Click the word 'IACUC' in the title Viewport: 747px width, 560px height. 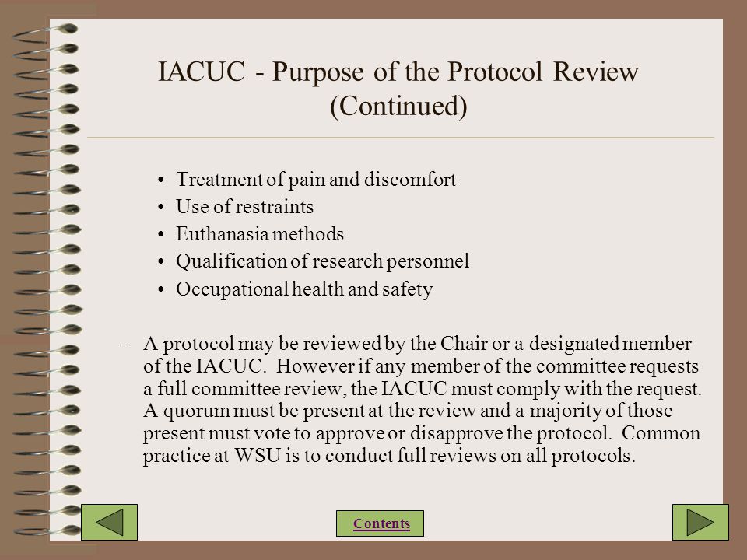point(201,72)
